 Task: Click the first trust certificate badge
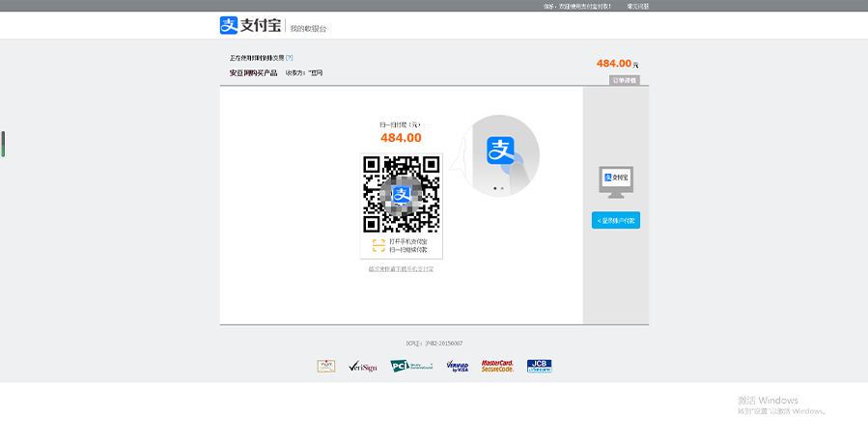pyautogui.click(x=326, y=366)
